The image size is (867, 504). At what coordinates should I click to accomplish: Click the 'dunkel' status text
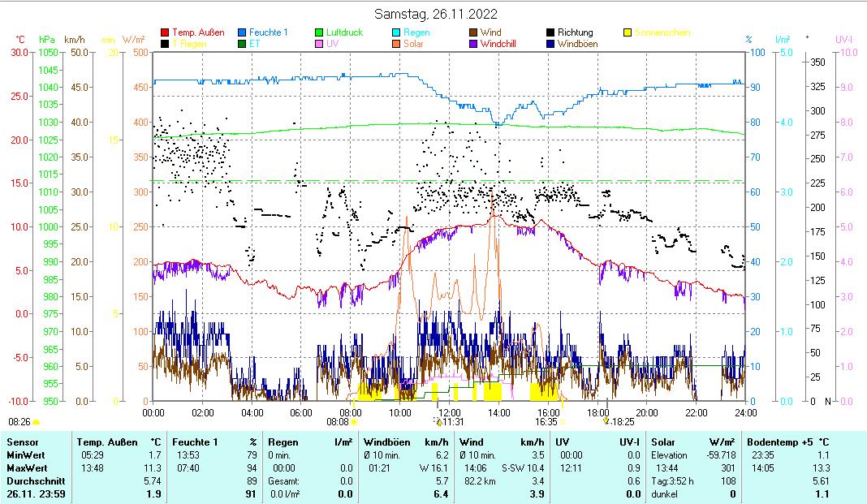coord(665,494)
